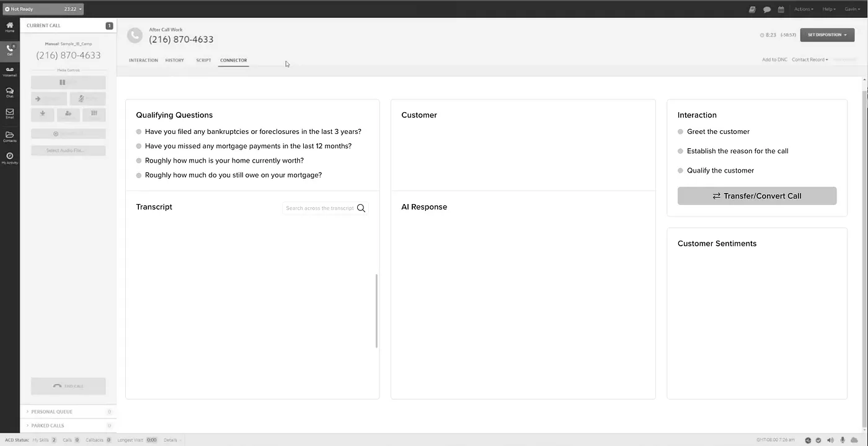Open the Home section in sidebar
This screenshot has width=868, height=446.
click(9, 27)
